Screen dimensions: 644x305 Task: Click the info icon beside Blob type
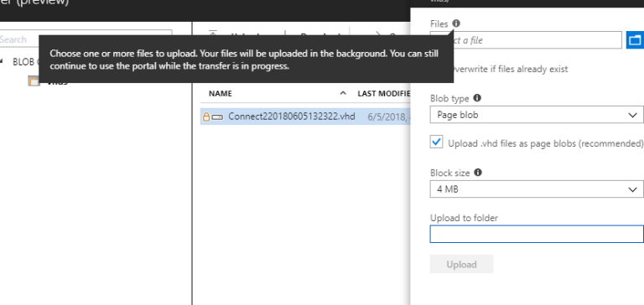click(x=477, y=98)
